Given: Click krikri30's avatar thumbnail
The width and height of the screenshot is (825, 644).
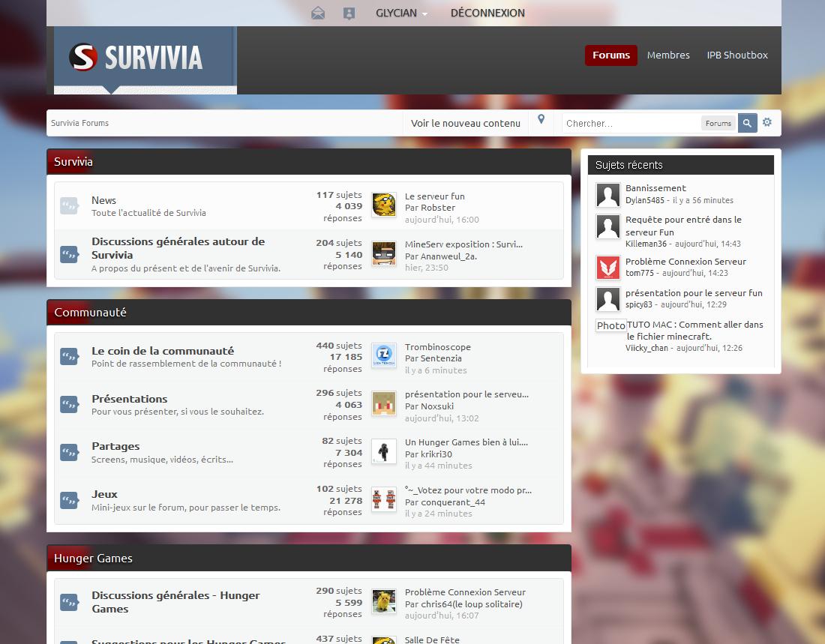Looking at the screenshot, I should (x=384, y=451).
